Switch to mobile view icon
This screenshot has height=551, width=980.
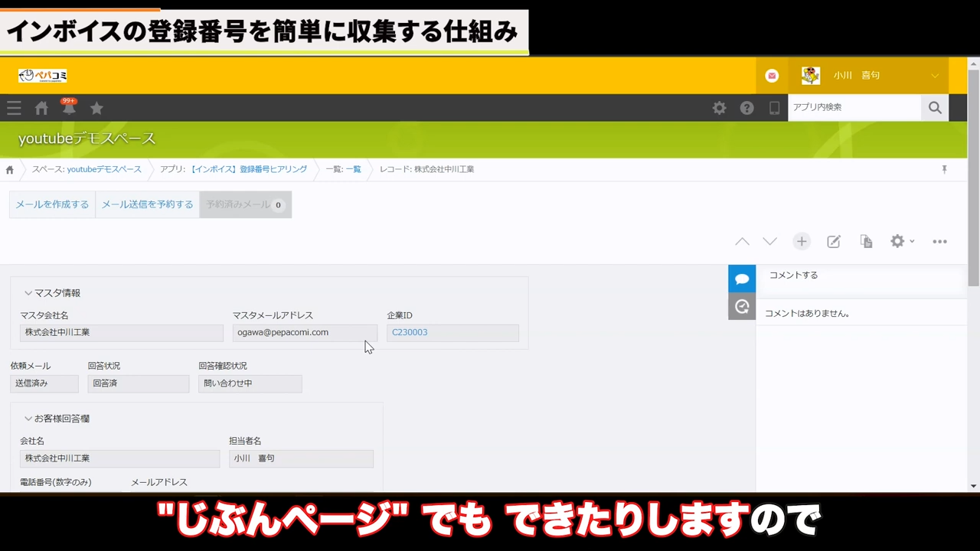[774, 108]
